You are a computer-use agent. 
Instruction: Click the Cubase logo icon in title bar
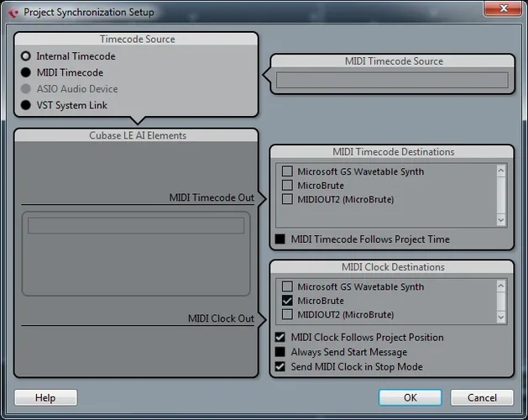tap(13, 13)
